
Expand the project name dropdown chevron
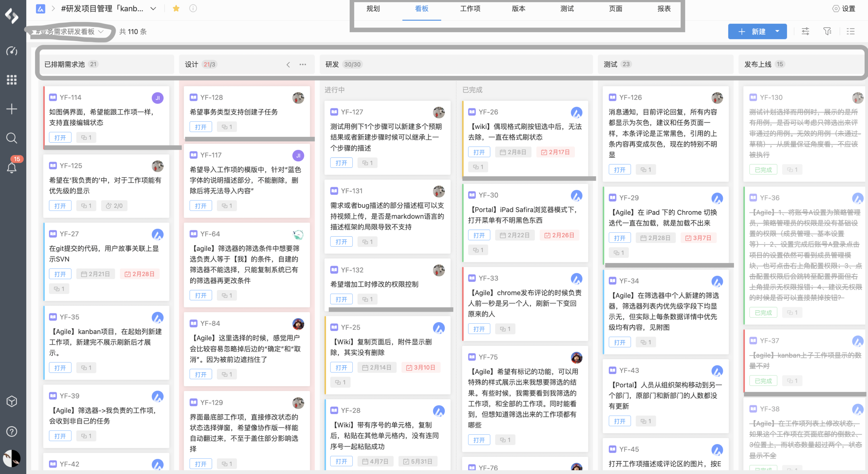click(x=153, y=8)
